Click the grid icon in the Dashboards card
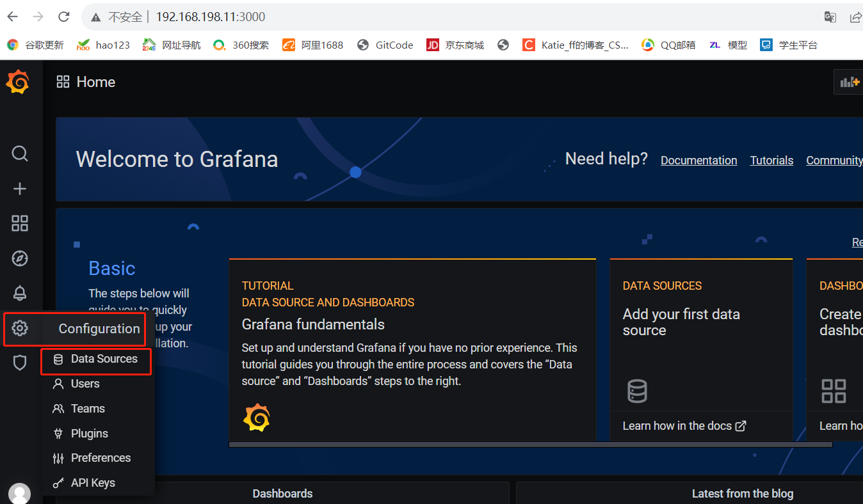863x504 pixels. (x=834, y=390)
